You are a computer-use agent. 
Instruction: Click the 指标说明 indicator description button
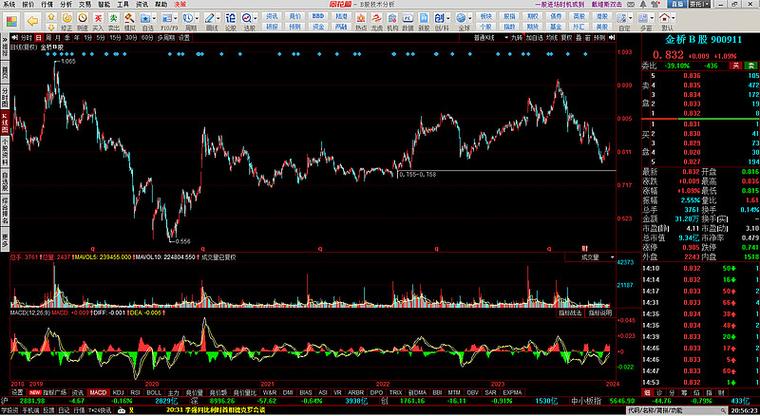[598, 313]
